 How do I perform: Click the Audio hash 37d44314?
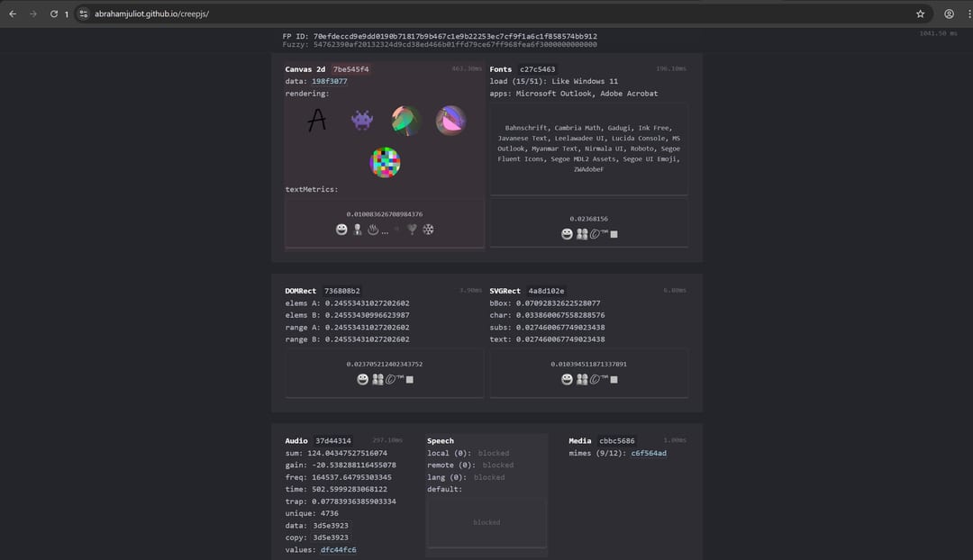pos(333,441)
